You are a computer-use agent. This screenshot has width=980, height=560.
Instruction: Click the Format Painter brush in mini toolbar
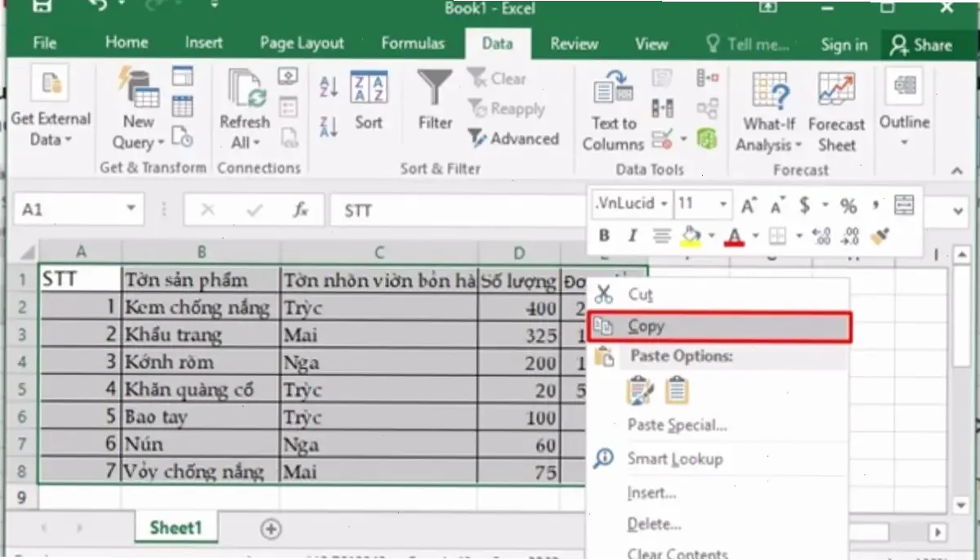pyautogui.click(x=880, y=236)
